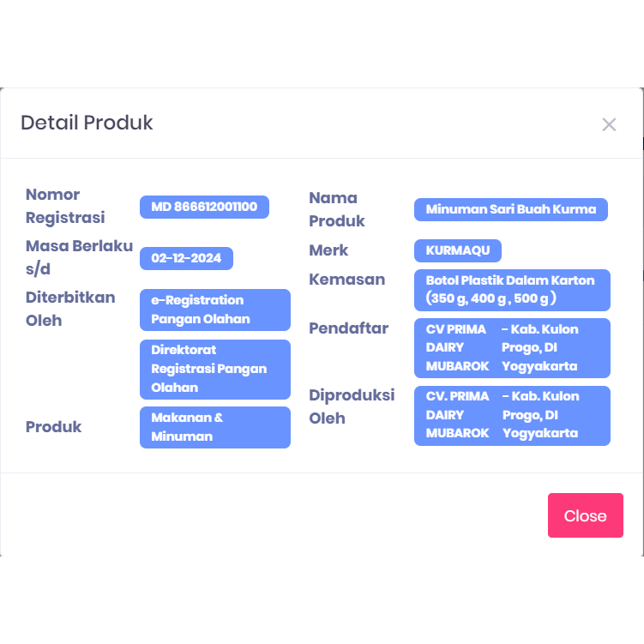Click the Botol Plastik Dalam Karton badge
644x644 pixels.
point(511,290)
